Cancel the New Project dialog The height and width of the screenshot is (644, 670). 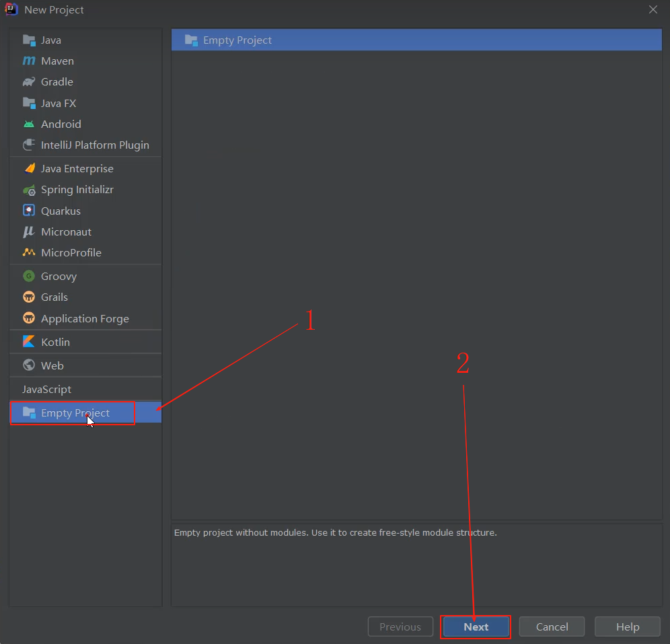[552, 627]
